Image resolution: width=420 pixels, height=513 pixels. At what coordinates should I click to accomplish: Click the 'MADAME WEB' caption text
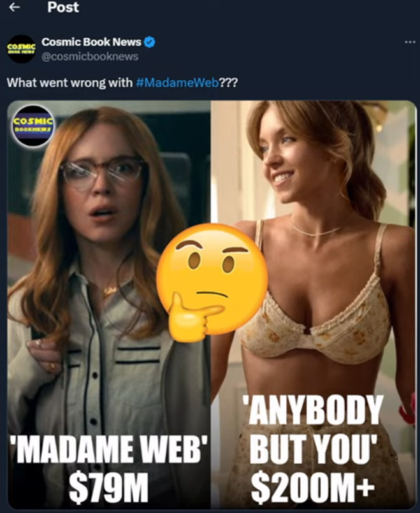click(109, 449)
